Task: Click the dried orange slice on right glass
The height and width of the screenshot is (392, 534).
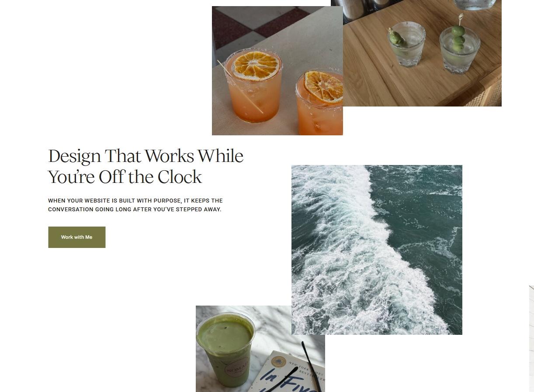Action: pyautogui.click(x=324, y=86)
